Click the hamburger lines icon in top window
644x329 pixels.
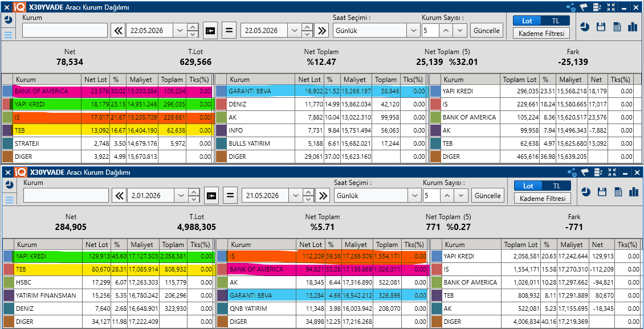click(8, 34)
